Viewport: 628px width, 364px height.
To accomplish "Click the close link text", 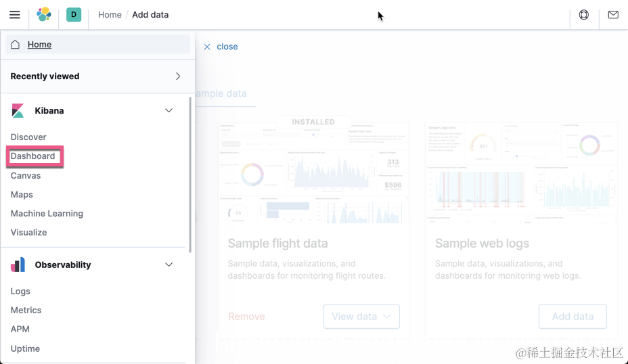I will click(227, 47).
